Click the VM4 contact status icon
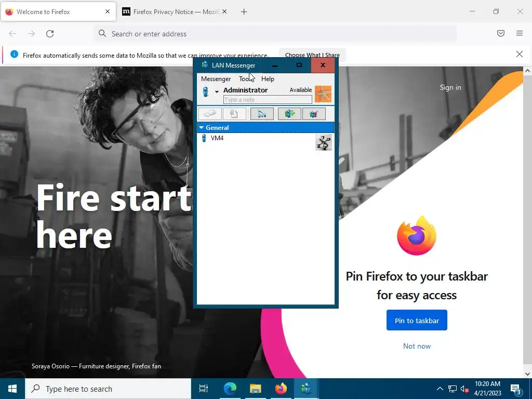 tap(204, 138)
